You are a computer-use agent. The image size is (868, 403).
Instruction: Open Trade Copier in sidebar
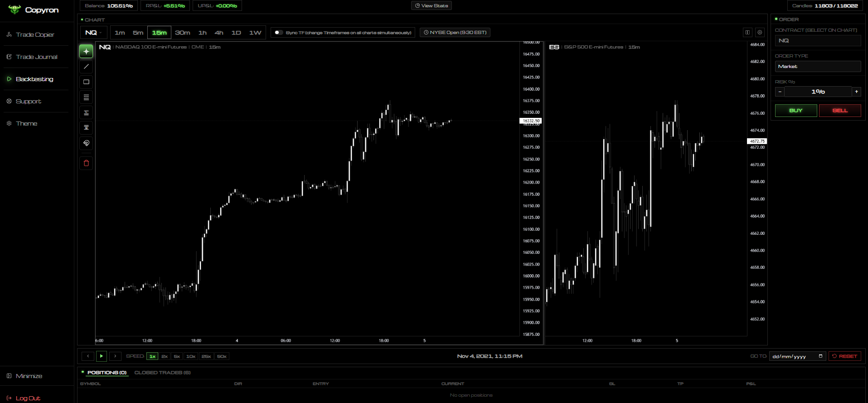click(x=35, y=34)
